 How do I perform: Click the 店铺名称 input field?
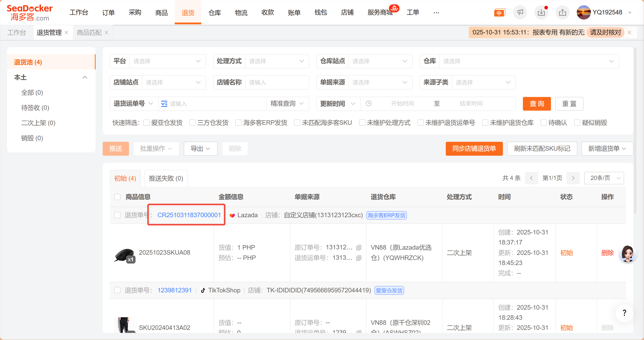click(277, 83)
